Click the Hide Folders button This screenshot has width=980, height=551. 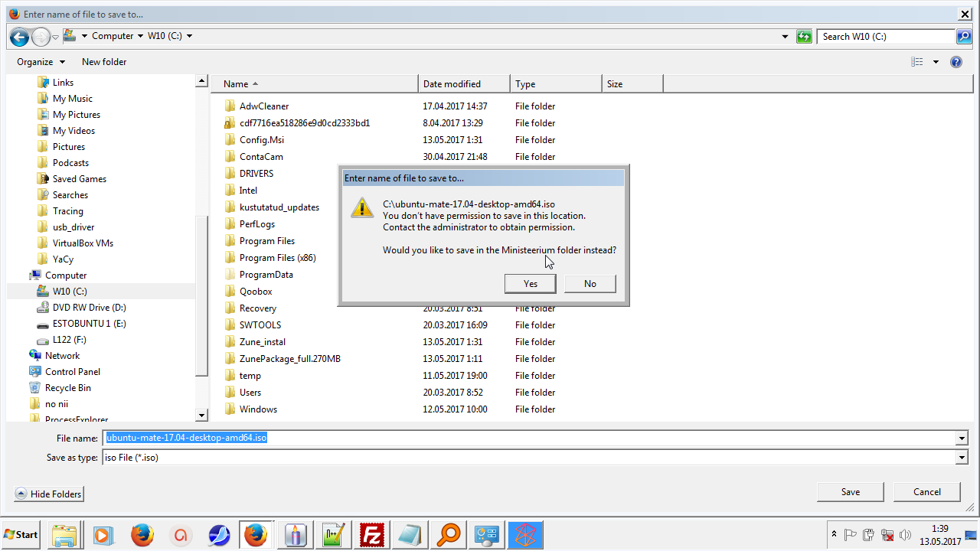[48, 494]
